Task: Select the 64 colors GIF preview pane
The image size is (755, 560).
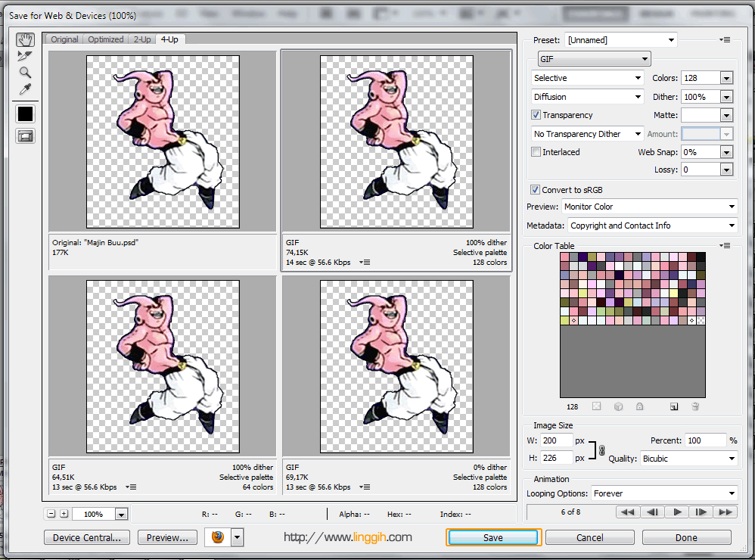Action: (x=163, y=366)
